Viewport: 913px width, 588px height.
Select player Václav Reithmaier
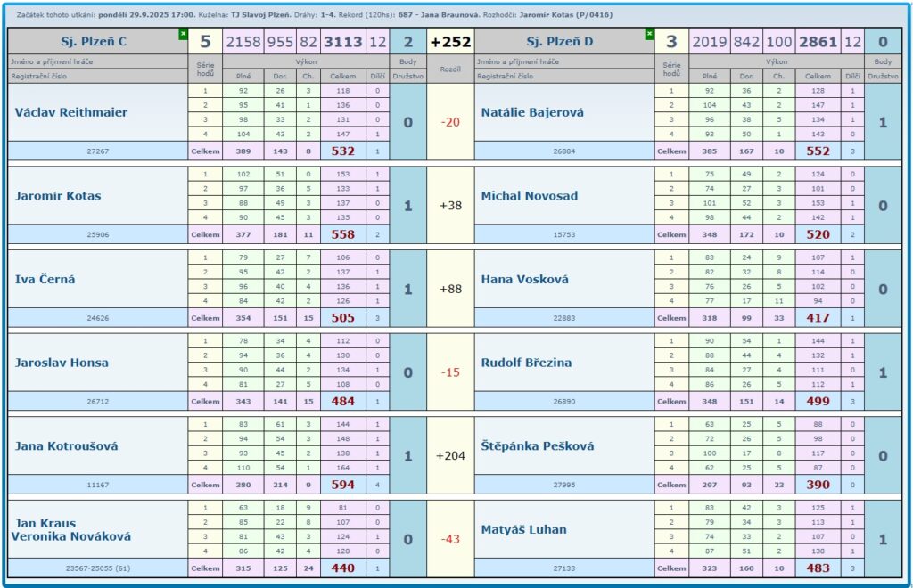click(71, 112)
